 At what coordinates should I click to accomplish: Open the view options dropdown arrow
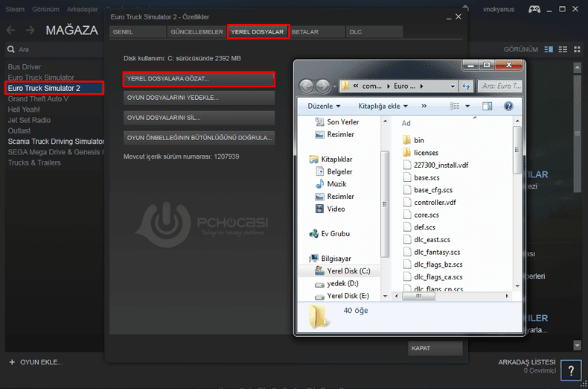[x=467, y=107]
